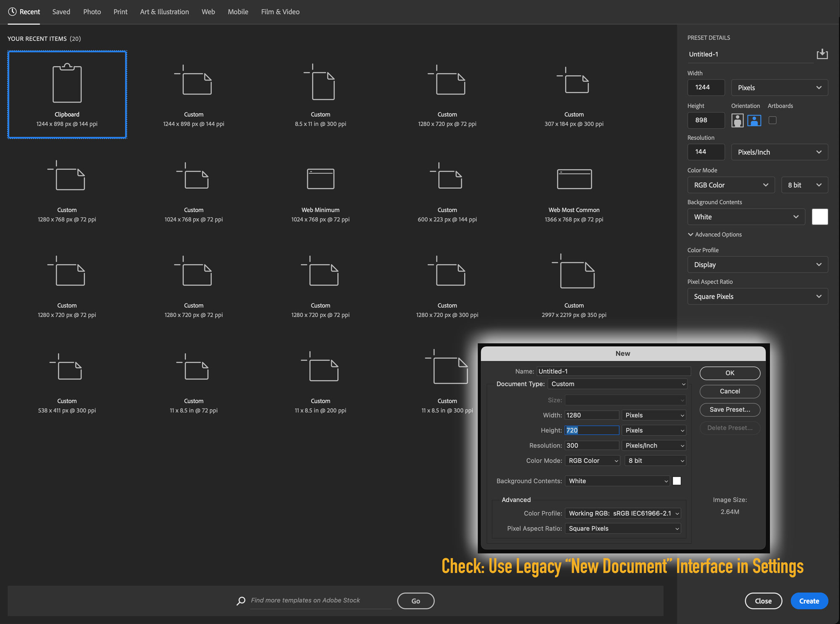This screenshot has width=840, height=624.
Task: Open the Color Mode dropdown
Action: 731,185
